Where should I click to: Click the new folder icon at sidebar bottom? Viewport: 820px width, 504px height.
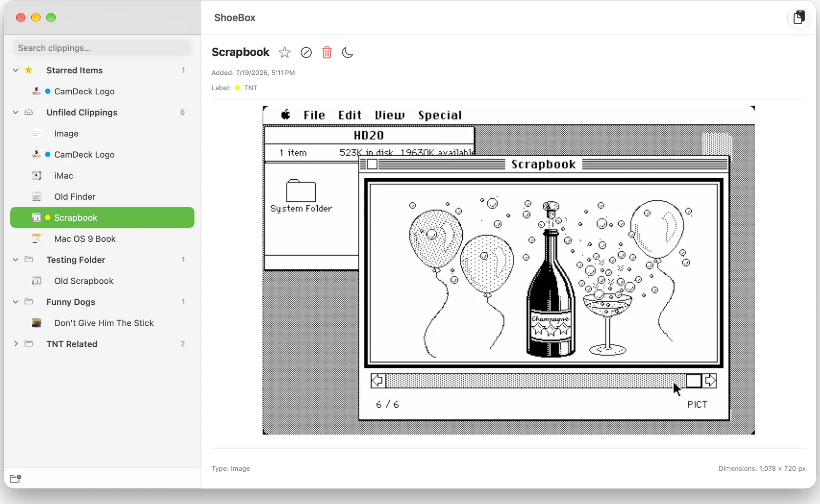(x=15, y=478)
